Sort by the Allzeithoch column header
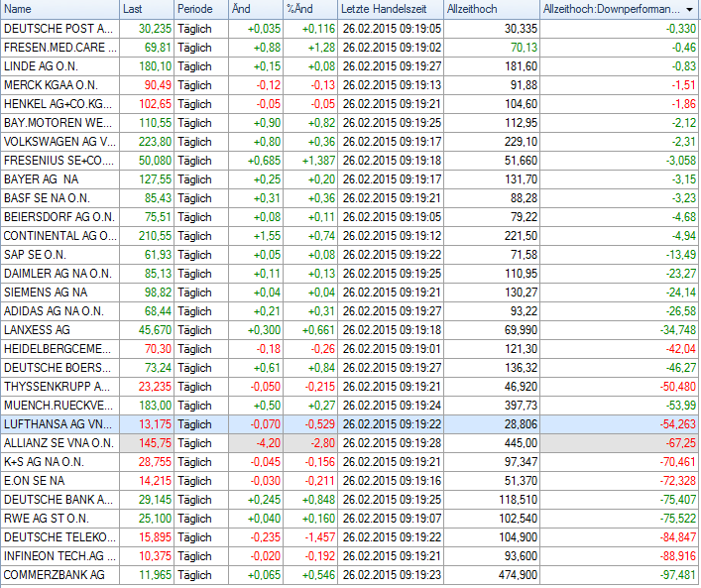 coord(492,9)
